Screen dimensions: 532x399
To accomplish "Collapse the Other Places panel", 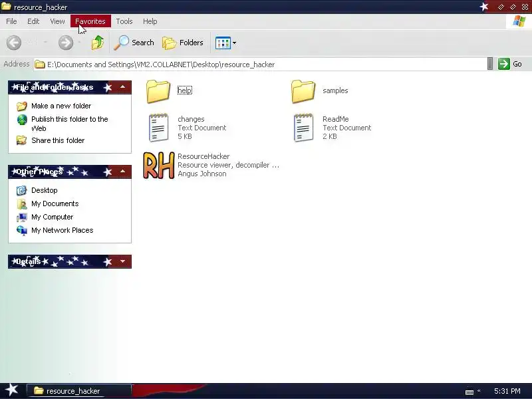I will pyautogui.click(x=122, y=172).
